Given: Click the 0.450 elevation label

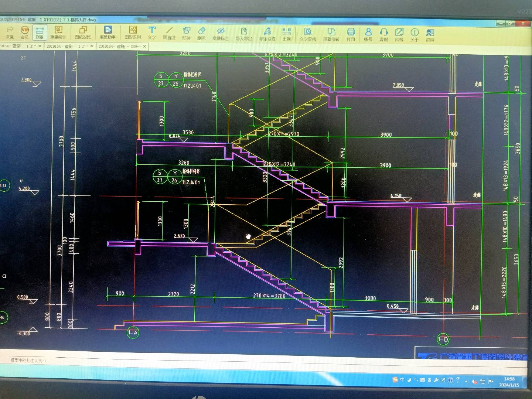Looking at the screenshot, I should (x=393, y=306).
